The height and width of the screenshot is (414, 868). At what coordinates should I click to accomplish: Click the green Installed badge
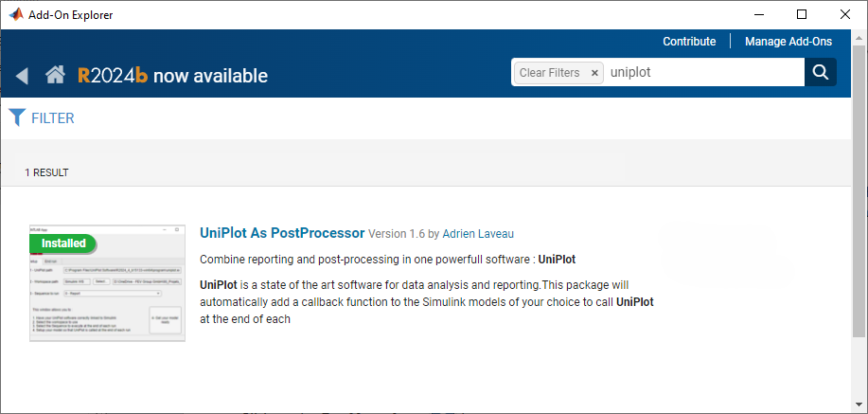(62, 243)
